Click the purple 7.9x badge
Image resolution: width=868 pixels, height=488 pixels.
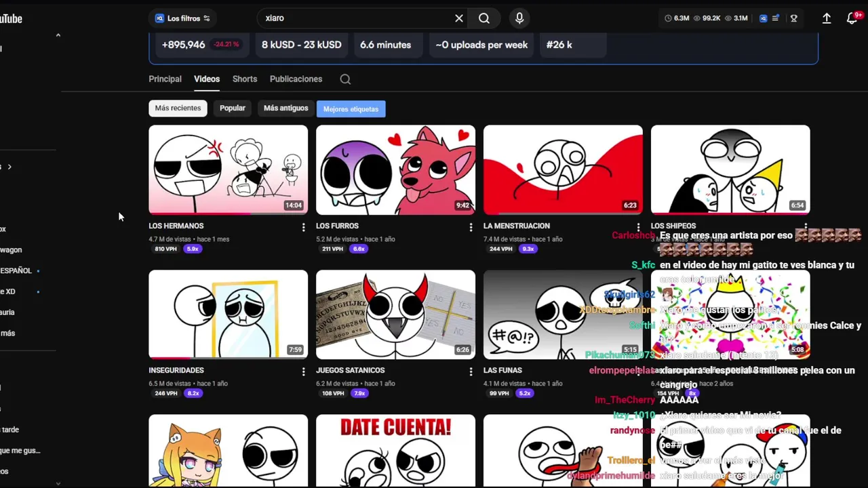coord(359,393)
